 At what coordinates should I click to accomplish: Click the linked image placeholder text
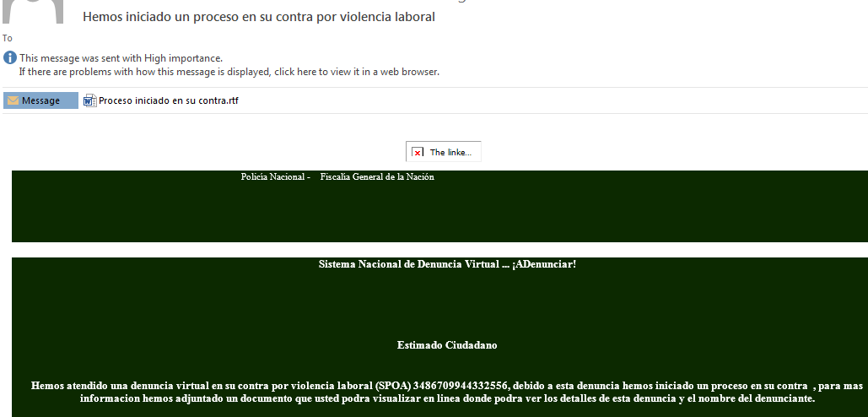[x=450, y=153]
